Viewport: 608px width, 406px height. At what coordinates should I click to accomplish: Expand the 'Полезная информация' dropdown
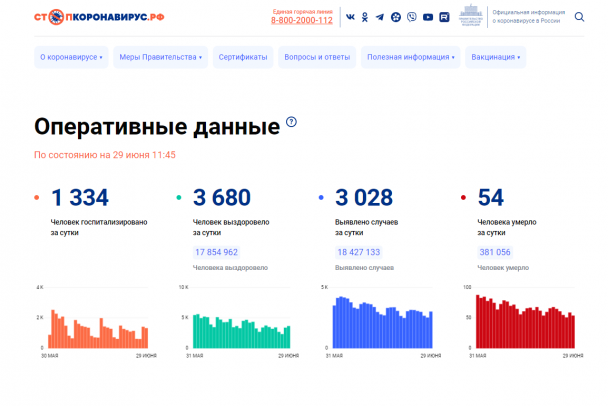click(x=410, y=58)
